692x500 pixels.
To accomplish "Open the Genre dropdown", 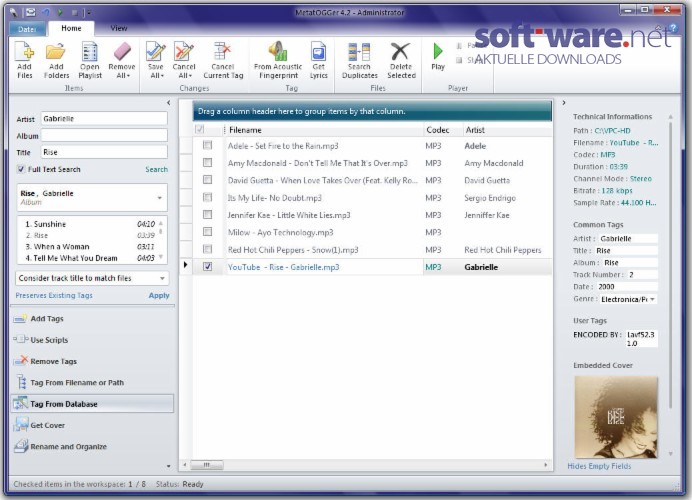I will click(x=652, y=299).
